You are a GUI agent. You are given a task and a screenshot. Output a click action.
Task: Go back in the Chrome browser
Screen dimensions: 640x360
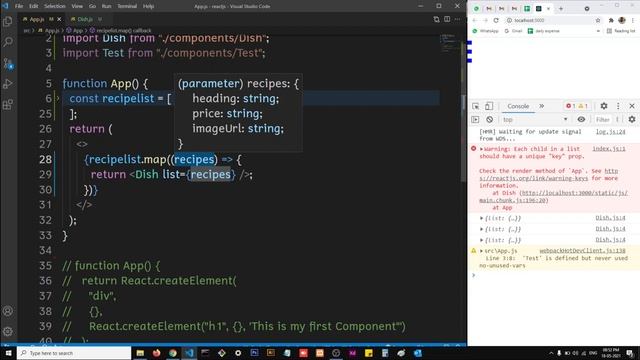click(475, 20)
